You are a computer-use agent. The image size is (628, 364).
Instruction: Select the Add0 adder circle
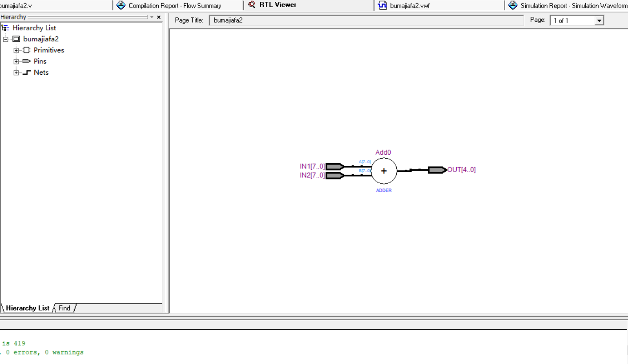384,171
